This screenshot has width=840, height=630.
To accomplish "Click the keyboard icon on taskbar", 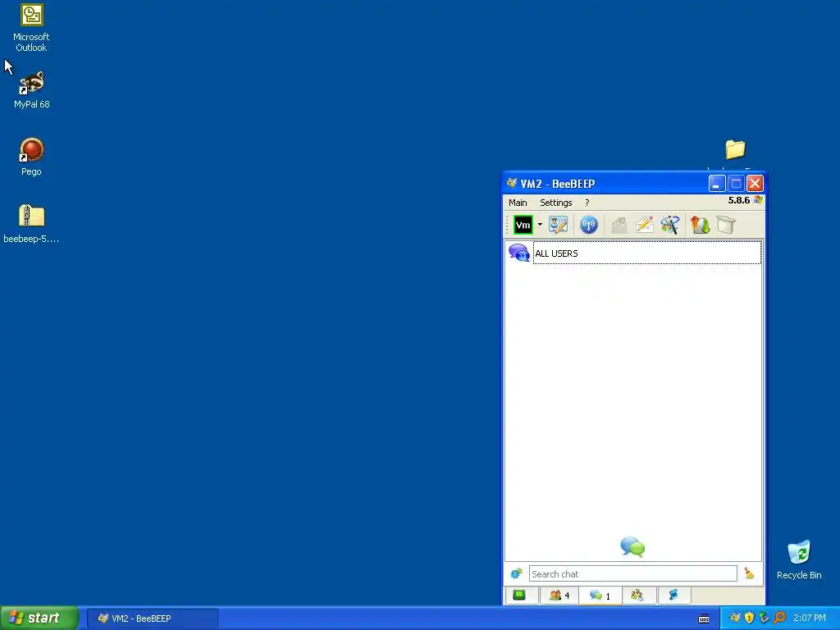I will coord(704,619).
